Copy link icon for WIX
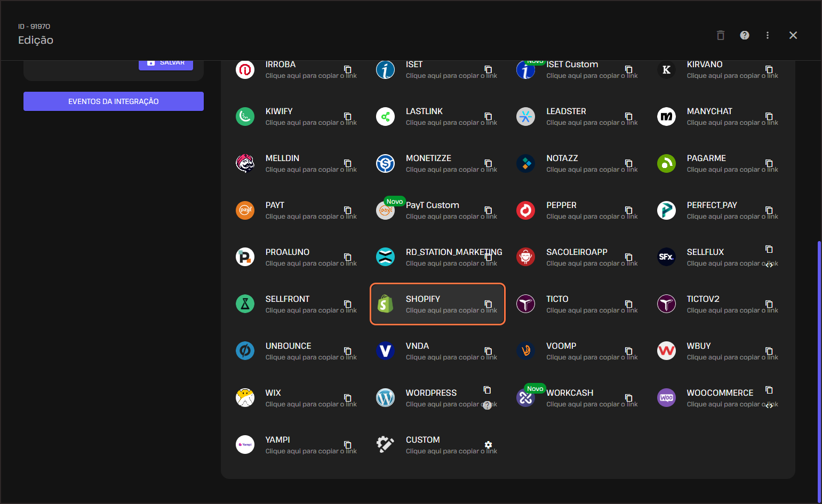The height and width of the screenshot is (504, 822). click(x=348, y=398)
